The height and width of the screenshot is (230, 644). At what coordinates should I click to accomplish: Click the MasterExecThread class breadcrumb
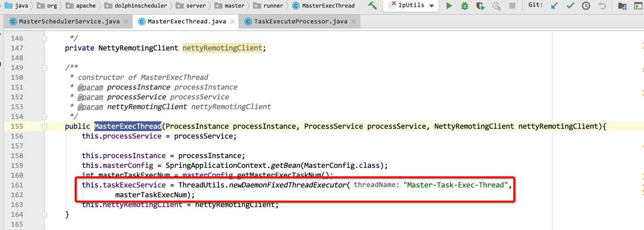(323, 6)
